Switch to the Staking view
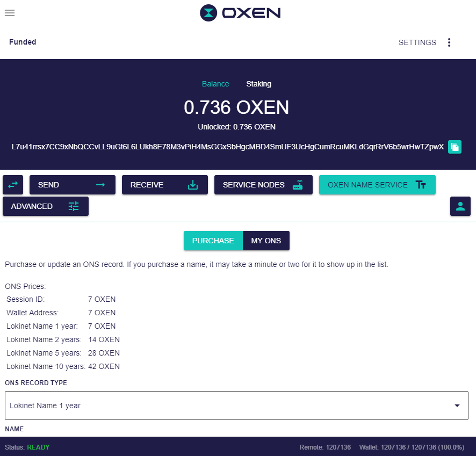This screenshot has width=476, height=456. point(258,84)
